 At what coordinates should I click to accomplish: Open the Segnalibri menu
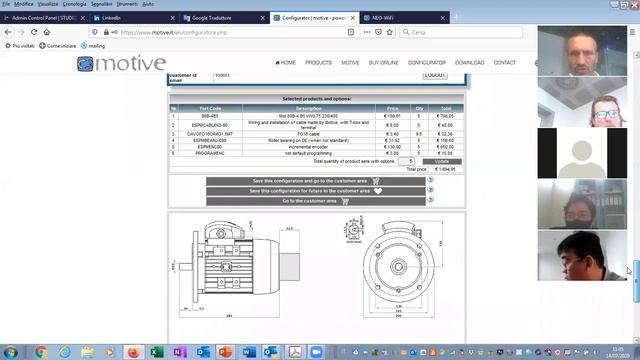pos(101,4)
